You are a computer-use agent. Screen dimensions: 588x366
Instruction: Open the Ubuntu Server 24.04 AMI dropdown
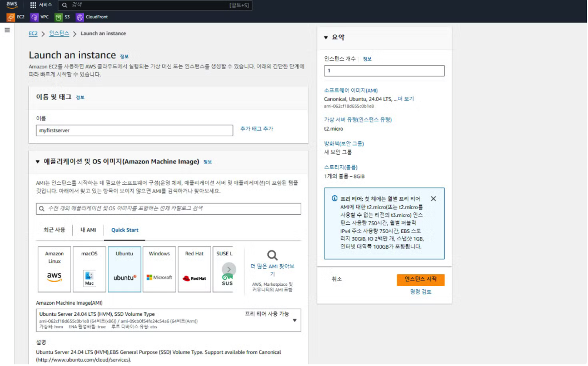point(168,320)
